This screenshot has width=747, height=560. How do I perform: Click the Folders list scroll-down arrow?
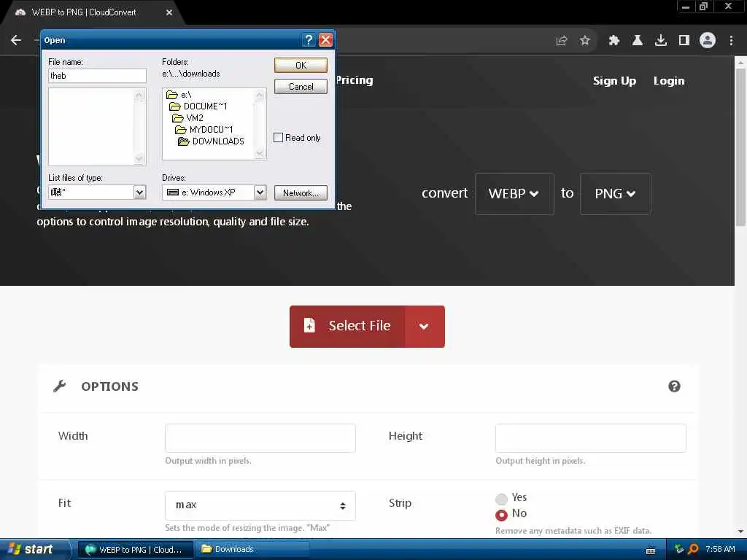tap(260, 153)
